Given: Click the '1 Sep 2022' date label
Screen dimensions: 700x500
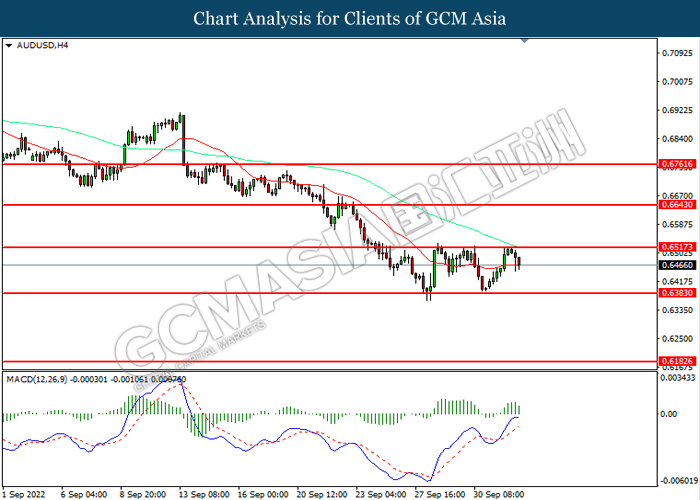Looking at the screenshot, I should pyautogui.click(x=24, y=494).
